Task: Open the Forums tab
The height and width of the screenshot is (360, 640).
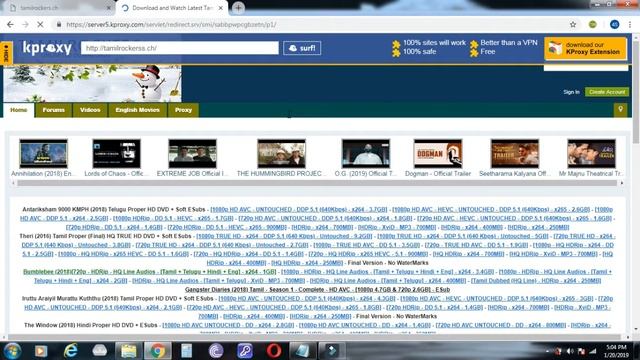Action: [53, 110]
